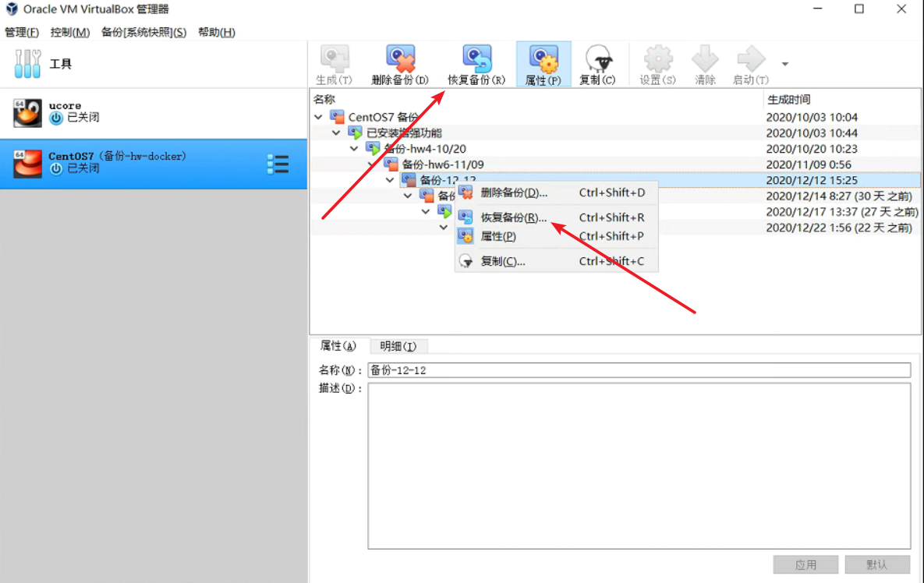The height and width of the screenshot is (583, 924).
Task: Click the 默认 button
Action: pyautogui.click(x=877, y=565)
